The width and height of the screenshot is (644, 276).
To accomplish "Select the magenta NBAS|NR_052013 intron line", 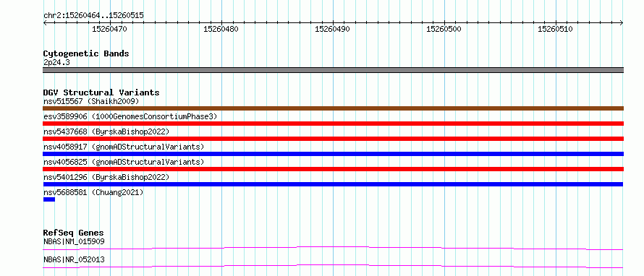I will pyautogui.click(x=333, y=266).
